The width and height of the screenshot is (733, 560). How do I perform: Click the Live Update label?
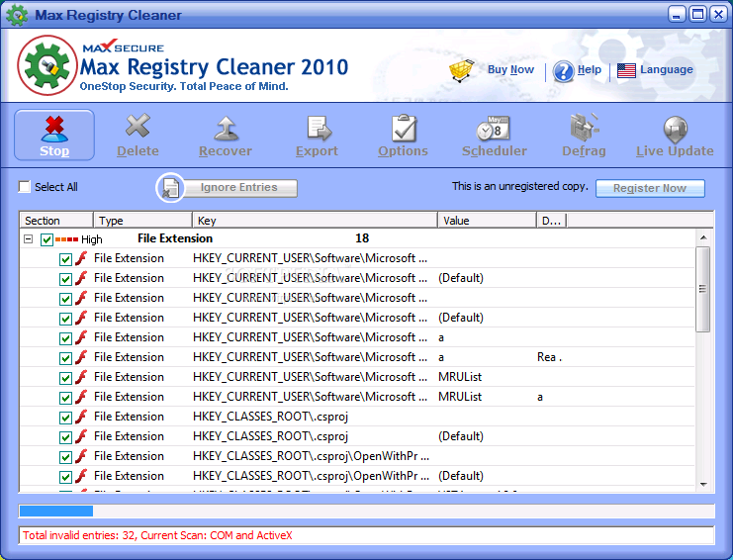coord(675,151)
